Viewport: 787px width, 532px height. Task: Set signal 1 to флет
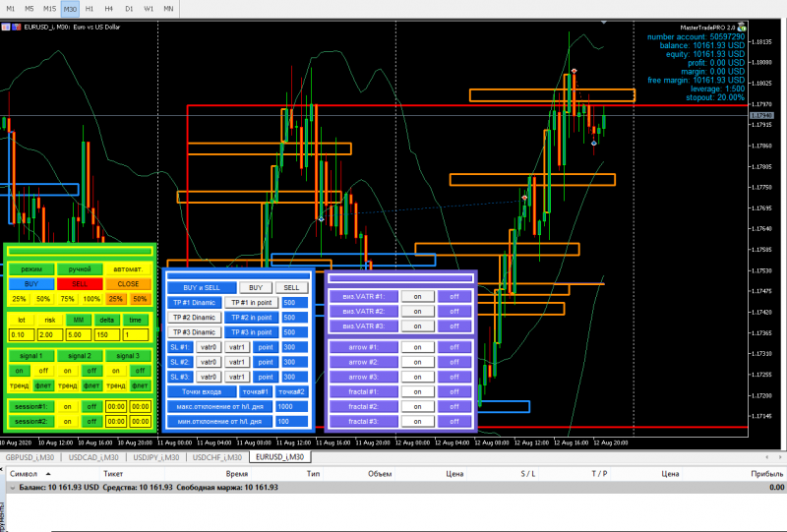[43, 385]
